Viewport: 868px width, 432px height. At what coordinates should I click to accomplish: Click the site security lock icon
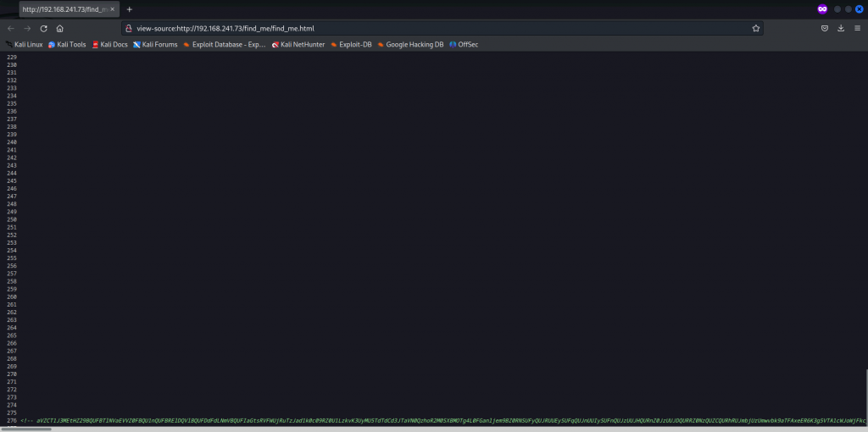129,28
